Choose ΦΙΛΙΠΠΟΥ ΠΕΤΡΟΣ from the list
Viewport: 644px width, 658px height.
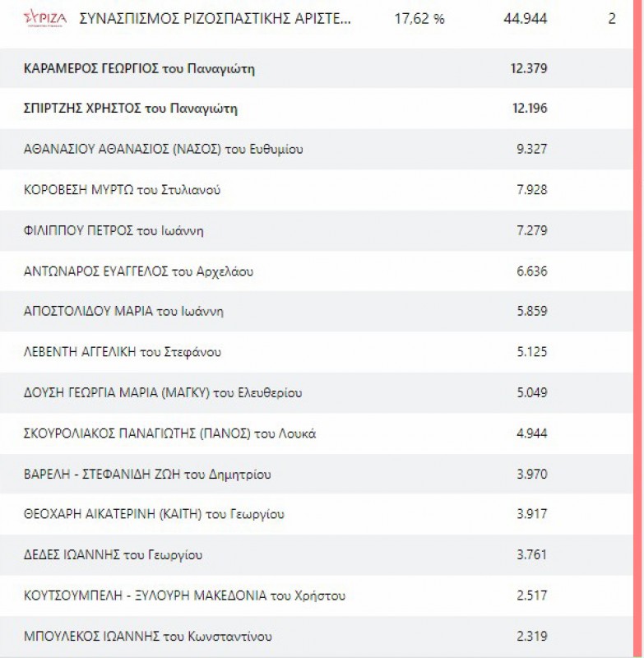click(x=114, y=231)
